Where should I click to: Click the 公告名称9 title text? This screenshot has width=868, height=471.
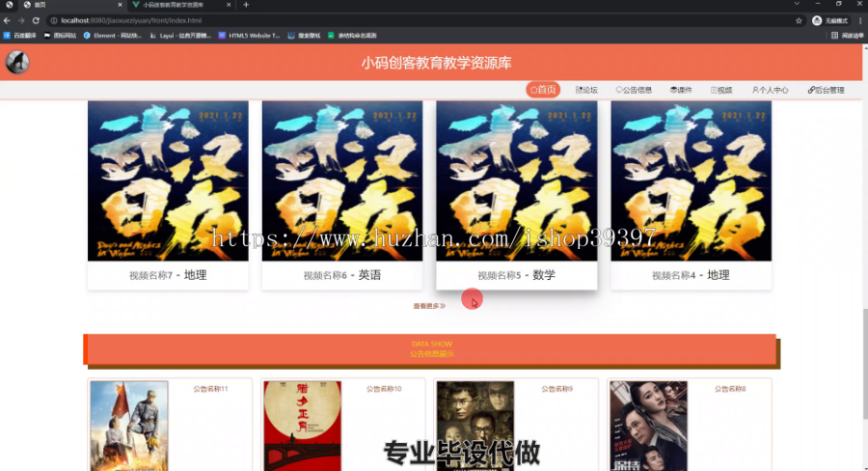(556, 389)
